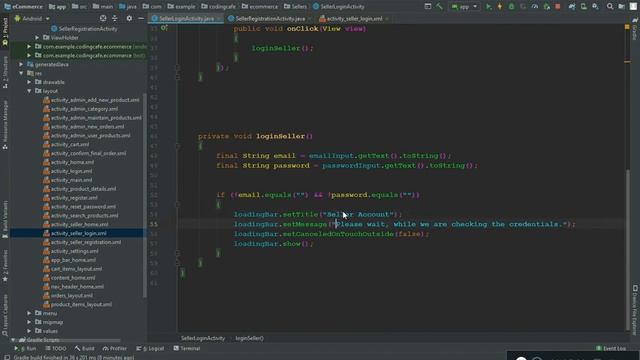Open the Profiler tool window
This screenshot has width=640, height=360.
click(115, 348)
